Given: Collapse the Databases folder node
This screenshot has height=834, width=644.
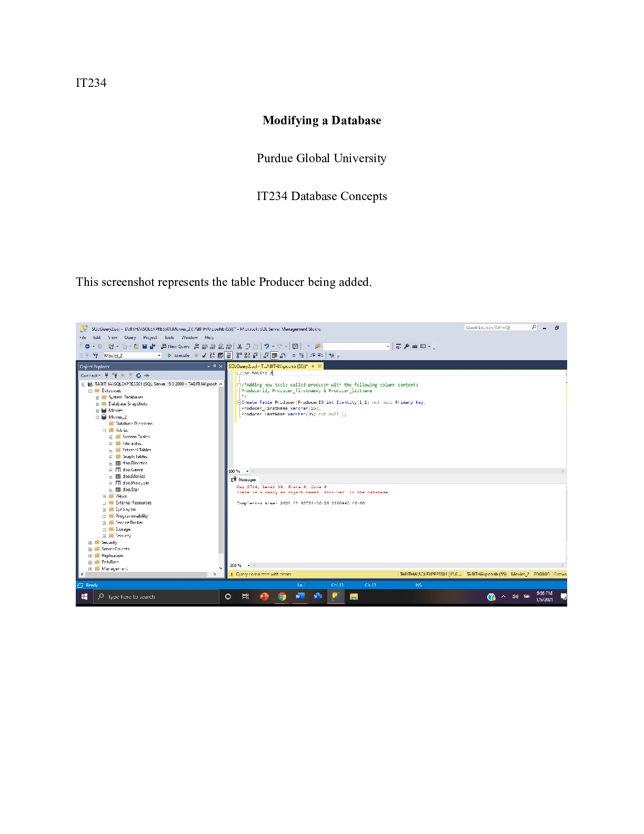Looking at the screenshot, I should [90, 391].
